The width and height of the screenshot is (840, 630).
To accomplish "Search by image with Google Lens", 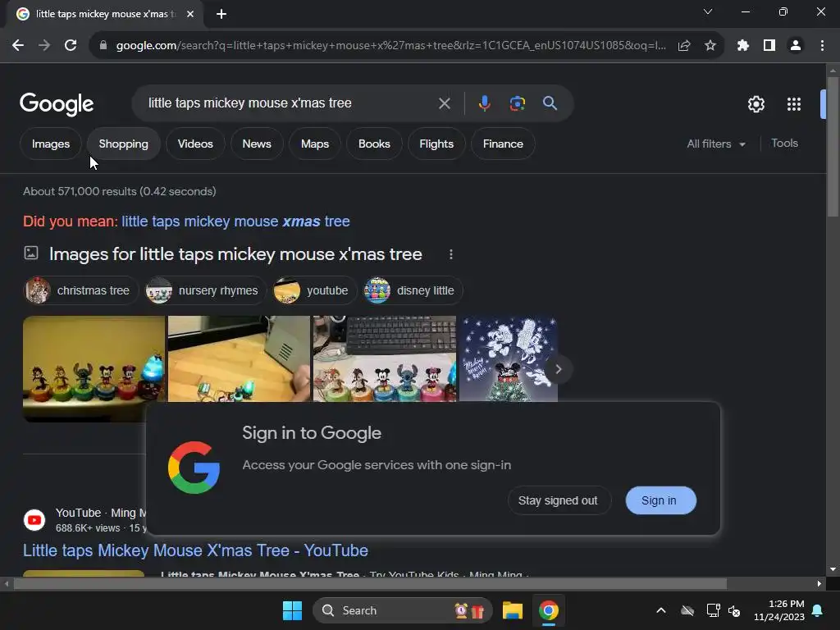I will pos(517,103).
